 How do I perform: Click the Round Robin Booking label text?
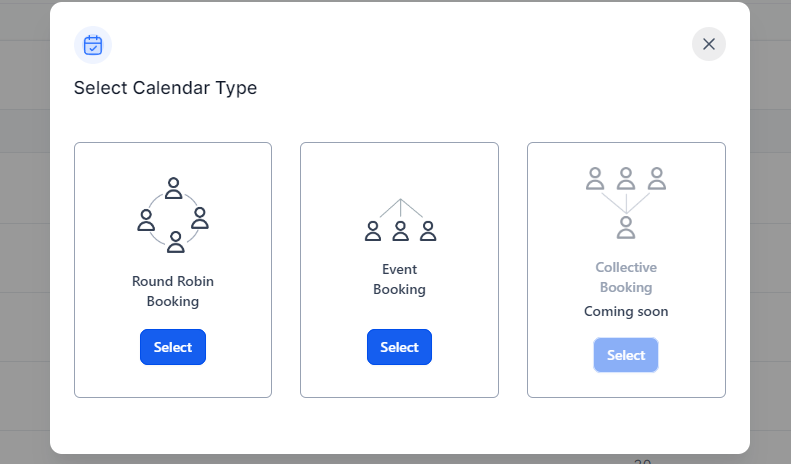coord(173,291)
